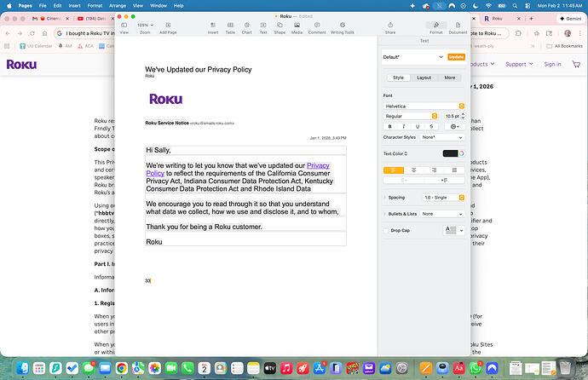Open the Zoom percentage dropdown

click(145, 25)
